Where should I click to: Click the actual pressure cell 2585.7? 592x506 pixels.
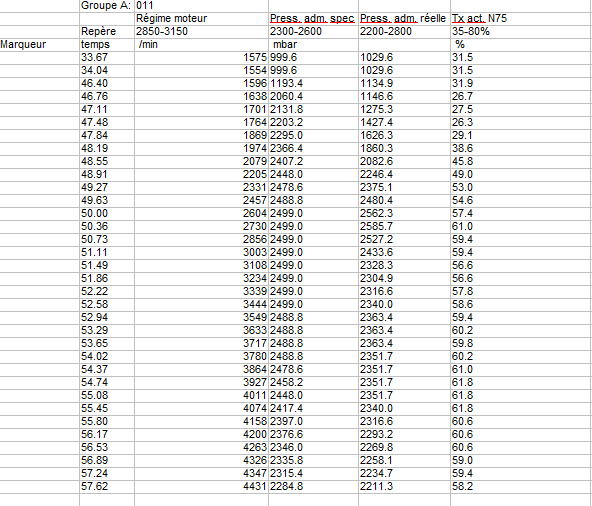pyautogui.click(x=404, y=226)
